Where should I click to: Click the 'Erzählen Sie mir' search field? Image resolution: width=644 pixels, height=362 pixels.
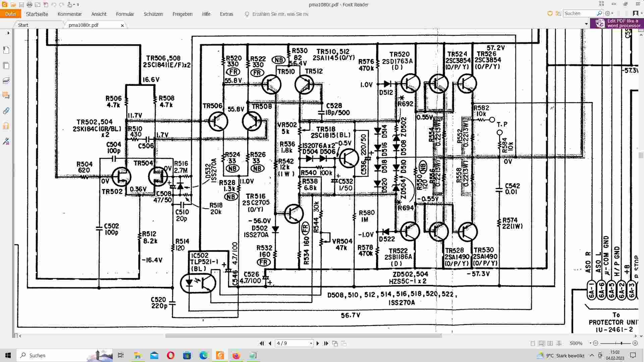click(x=280, y=14)
